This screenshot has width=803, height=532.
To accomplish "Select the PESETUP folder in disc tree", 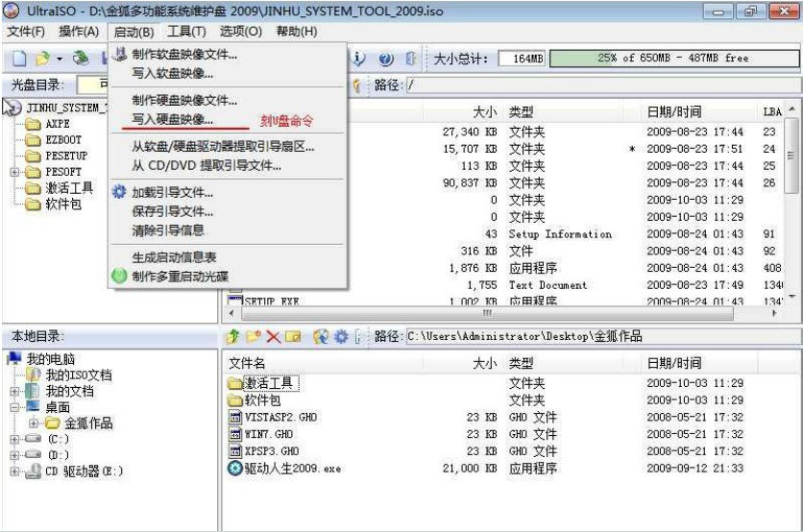I will pyautogui.click(x=66, y=156).
